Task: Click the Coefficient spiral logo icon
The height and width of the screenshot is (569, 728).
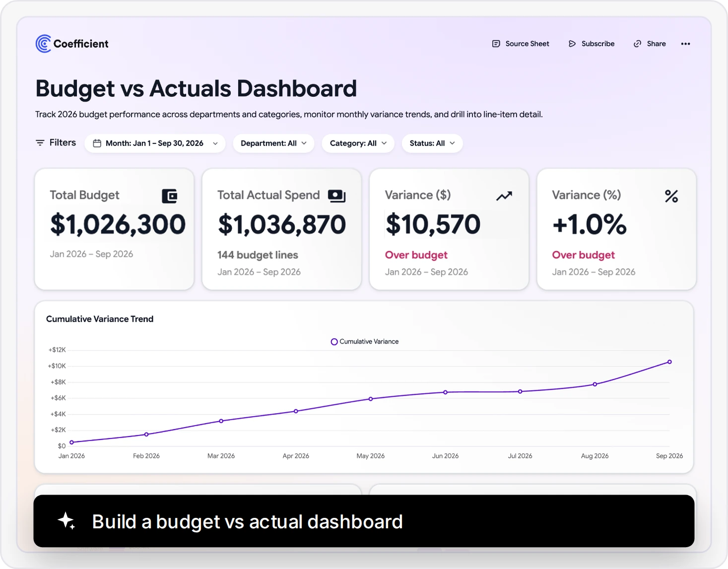Action: tap(44, 44)
